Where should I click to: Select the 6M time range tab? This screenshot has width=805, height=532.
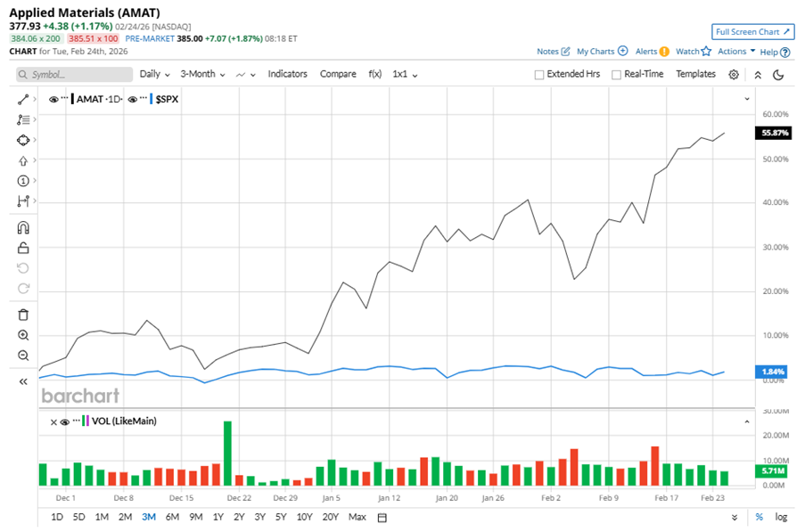coord(172,517)
